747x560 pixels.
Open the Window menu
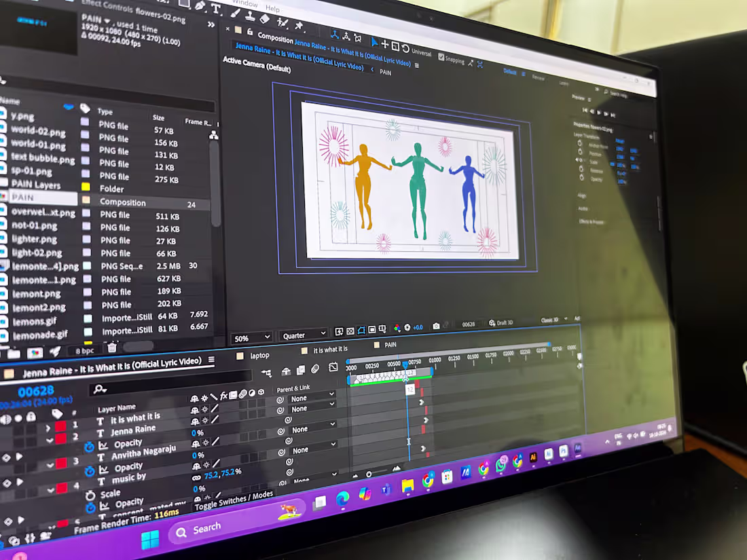244,4
